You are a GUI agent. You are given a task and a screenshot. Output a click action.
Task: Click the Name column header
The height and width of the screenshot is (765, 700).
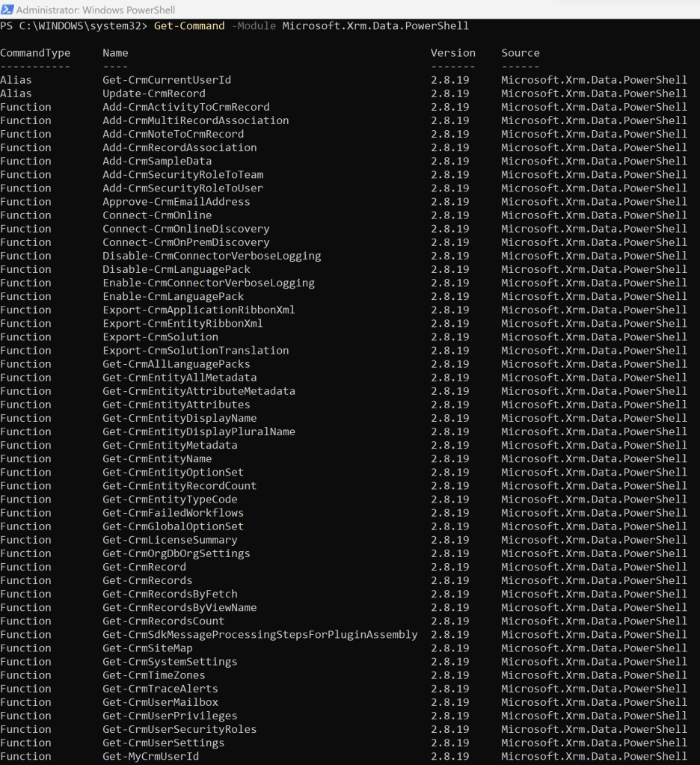pyautogui.click(x=115, y=53)
